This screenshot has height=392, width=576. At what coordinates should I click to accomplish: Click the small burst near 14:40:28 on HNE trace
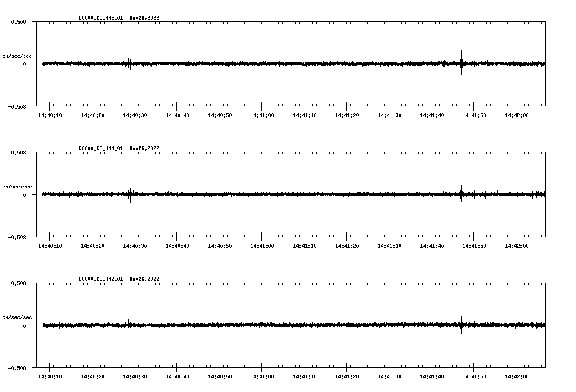[127, 64]
